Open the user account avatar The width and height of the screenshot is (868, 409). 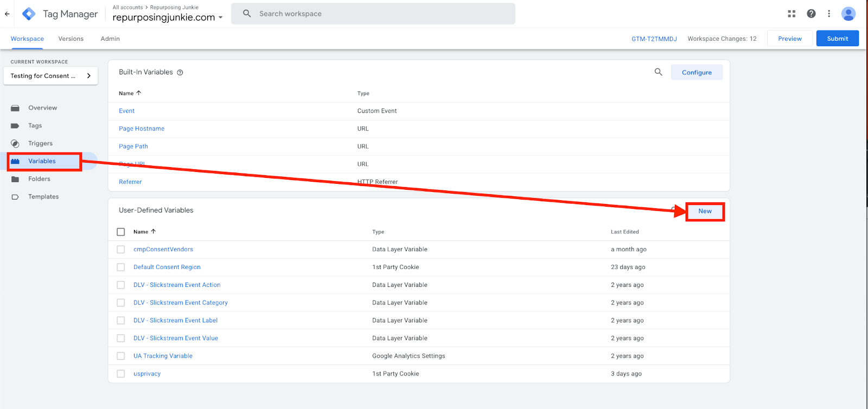click(848, 14)
